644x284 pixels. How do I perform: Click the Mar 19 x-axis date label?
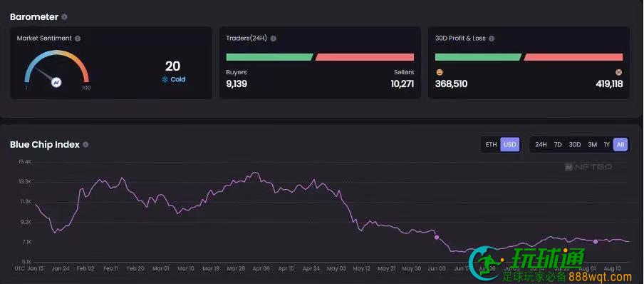point(211,268)
